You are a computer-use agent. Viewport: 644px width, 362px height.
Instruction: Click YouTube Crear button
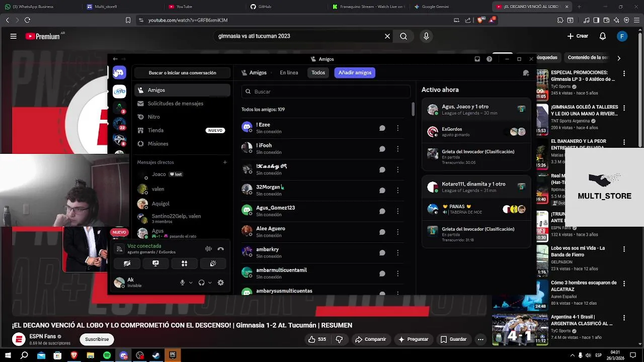(x=578, y=36)
